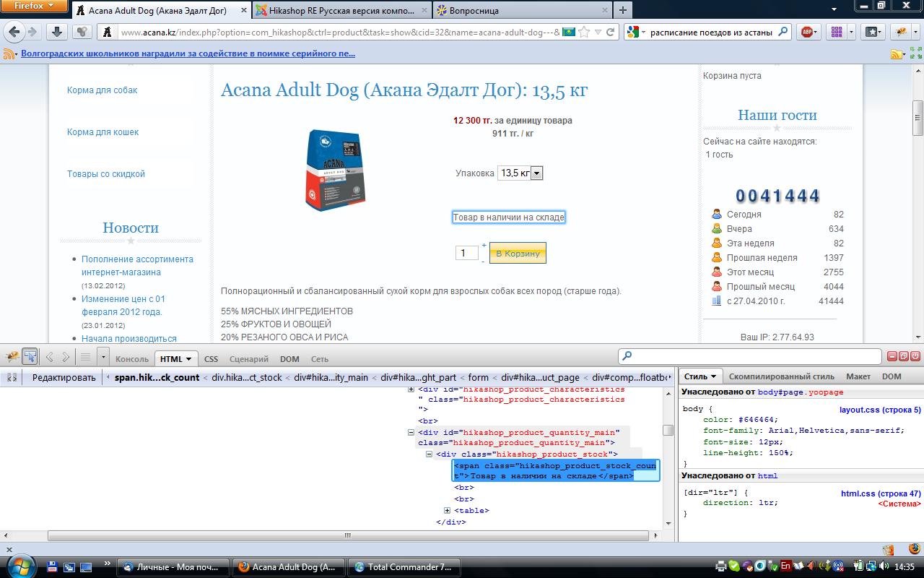Open the html.css (строка 47) link

(881, 494)
